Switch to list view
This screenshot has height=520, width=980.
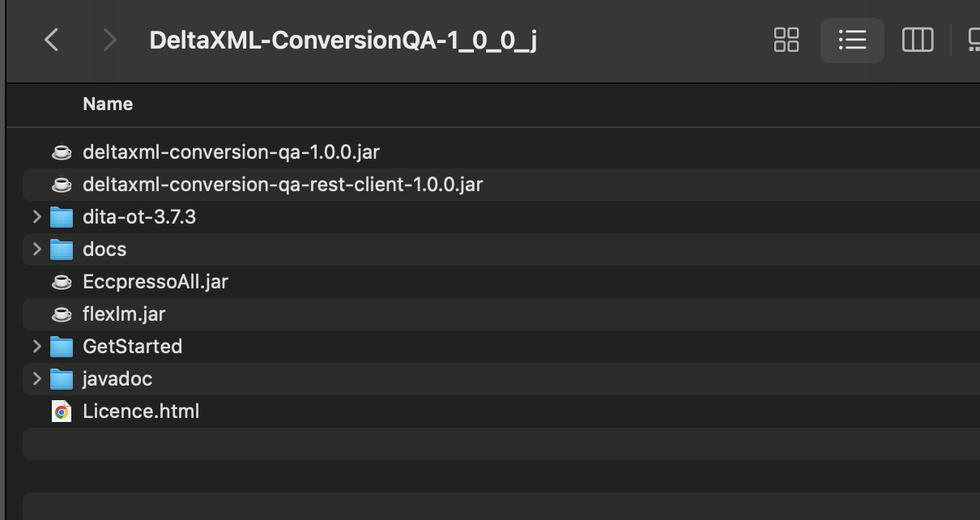click(x=852, y=40)
